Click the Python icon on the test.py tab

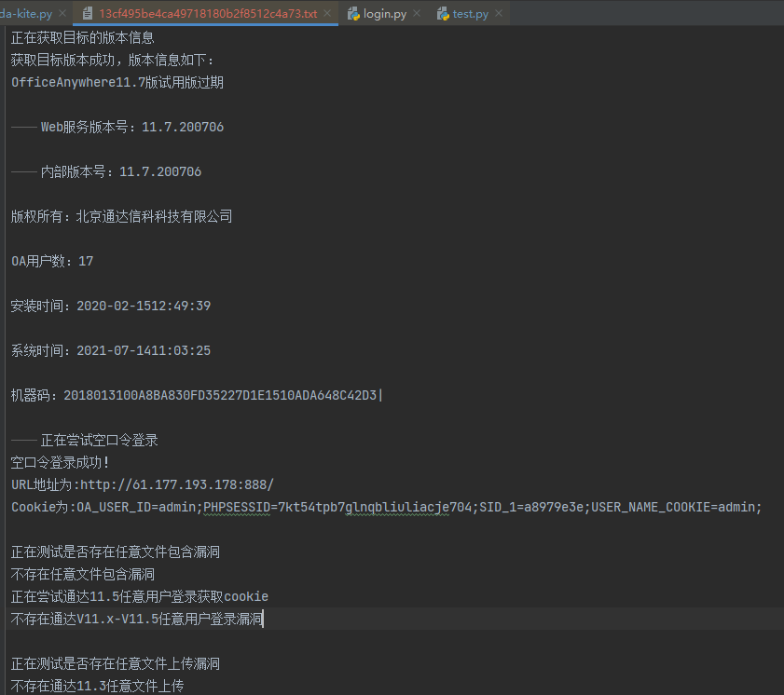point(443,13)
